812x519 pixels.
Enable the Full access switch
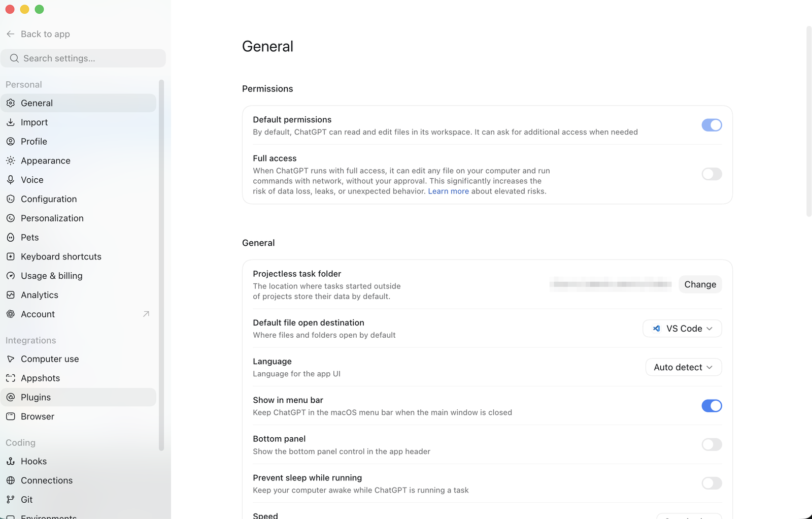tap(712, 174)
